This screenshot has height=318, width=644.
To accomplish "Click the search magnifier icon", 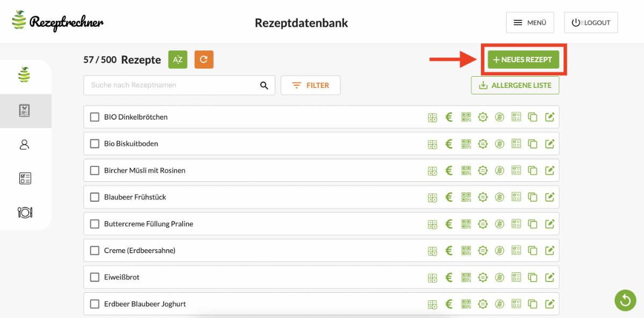I will 264,85.
